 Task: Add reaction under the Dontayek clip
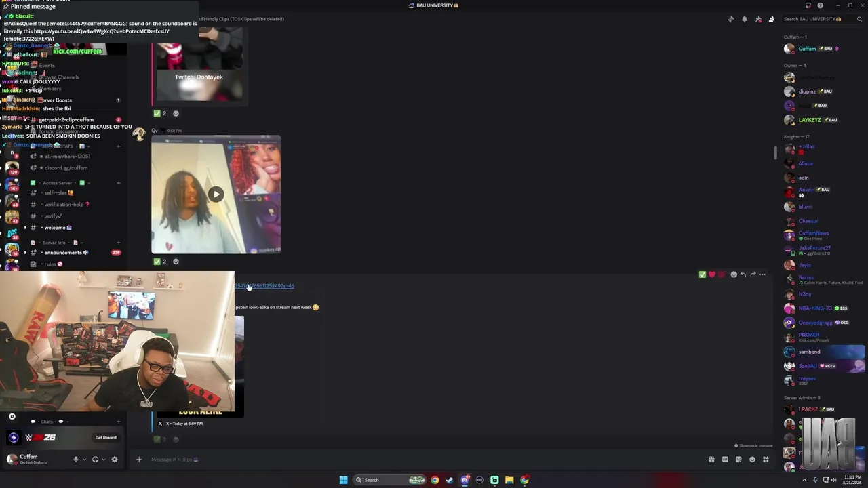pos(176,113)
